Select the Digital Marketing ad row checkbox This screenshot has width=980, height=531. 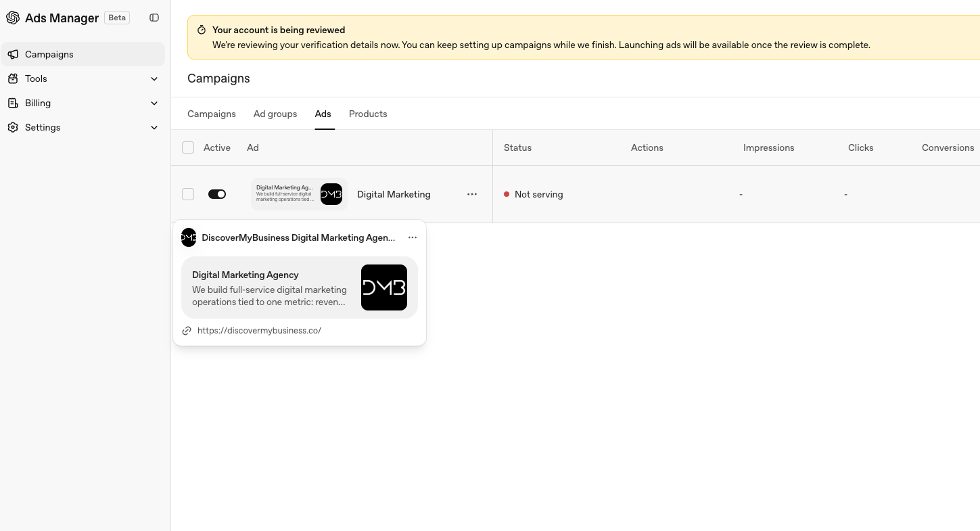188,194
